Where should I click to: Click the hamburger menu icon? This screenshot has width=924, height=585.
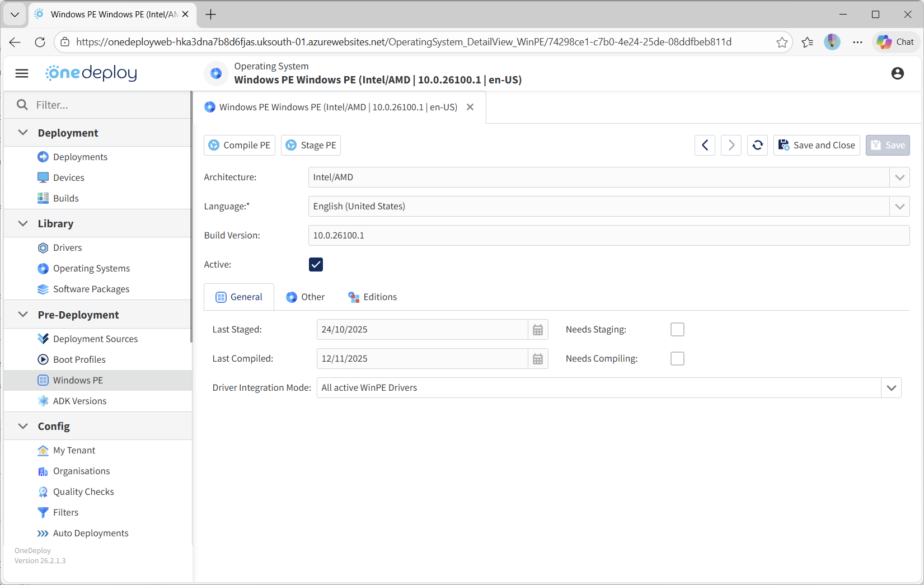point(22,73)
